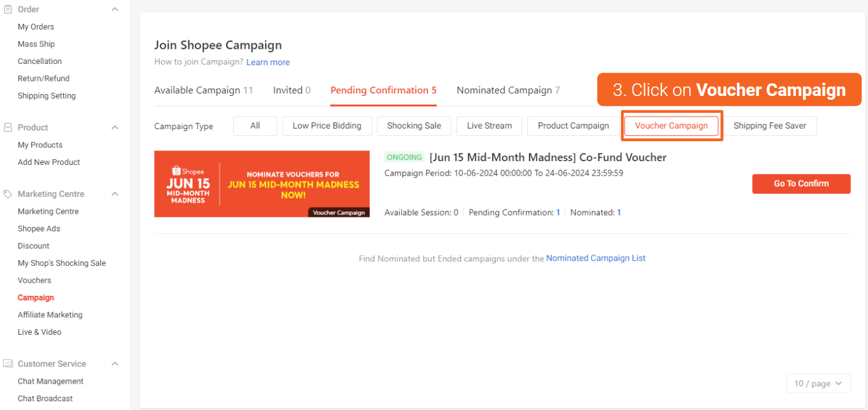Open My Shop's Shocking Sale

tap(61, 263)
